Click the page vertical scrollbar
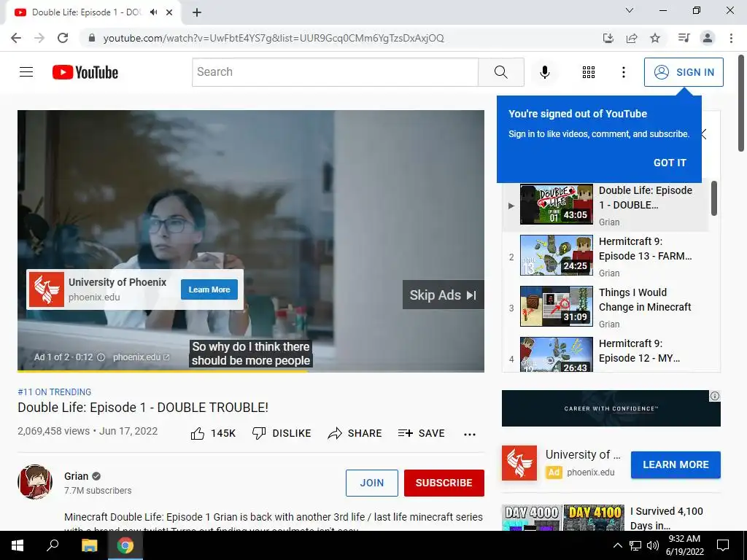This screenshot has width=747, height=560. tap(742, 104)
